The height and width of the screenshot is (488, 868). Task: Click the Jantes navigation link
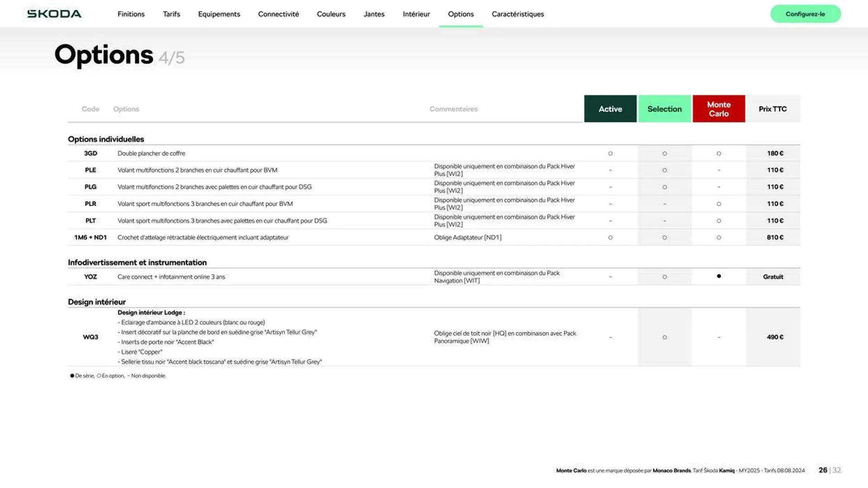pos(374,13)
